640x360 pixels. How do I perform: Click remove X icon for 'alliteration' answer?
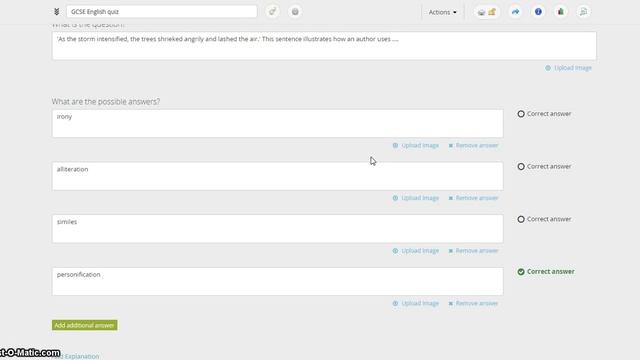451,198
